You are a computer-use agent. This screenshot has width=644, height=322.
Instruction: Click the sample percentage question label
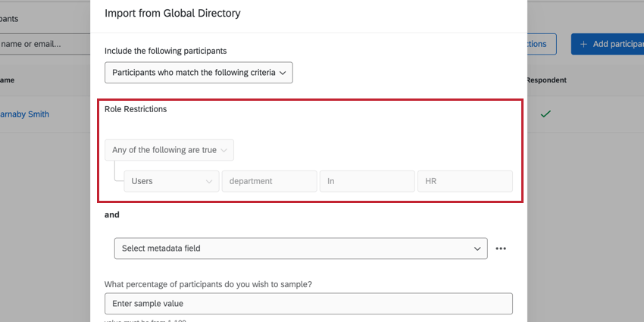tap(208, 284)
